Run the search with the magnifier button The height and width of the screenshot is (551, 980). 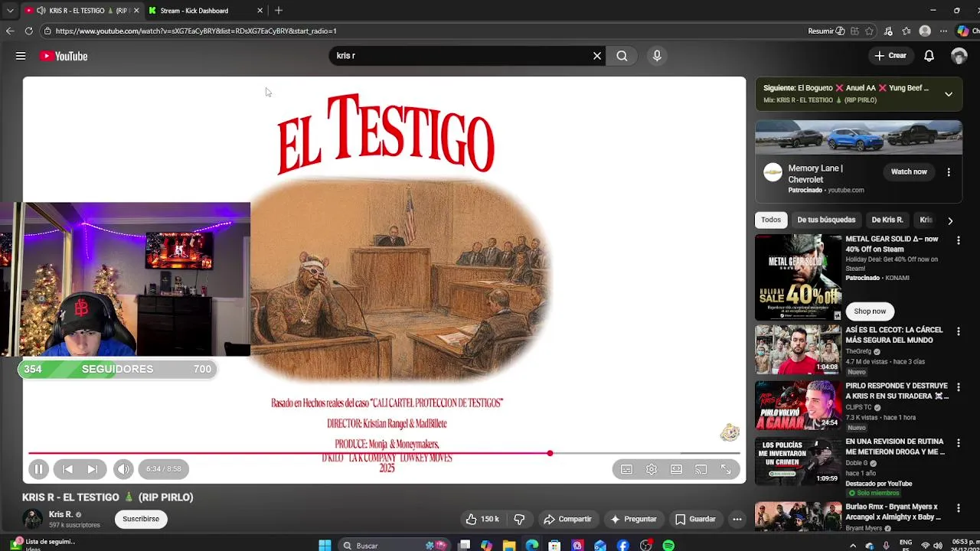pos(622,56)
